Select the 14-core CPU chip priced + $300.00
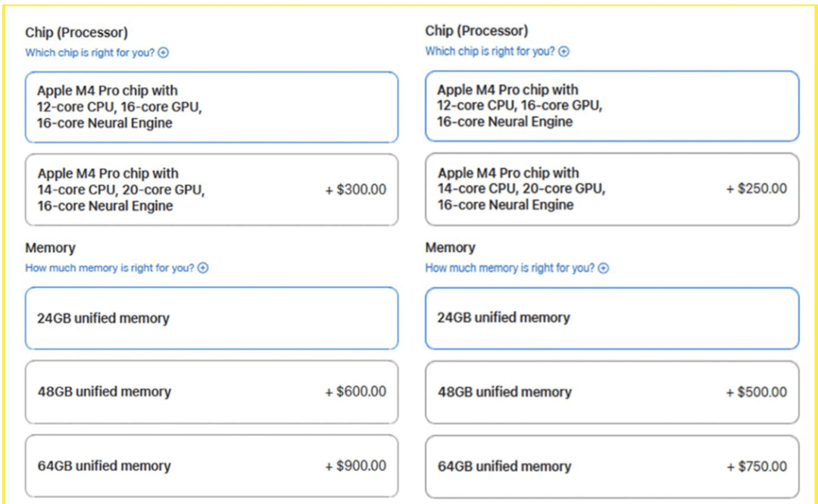The width and height of the screenshot is (818, 504). pyautogui.click(x=211, y=190)
